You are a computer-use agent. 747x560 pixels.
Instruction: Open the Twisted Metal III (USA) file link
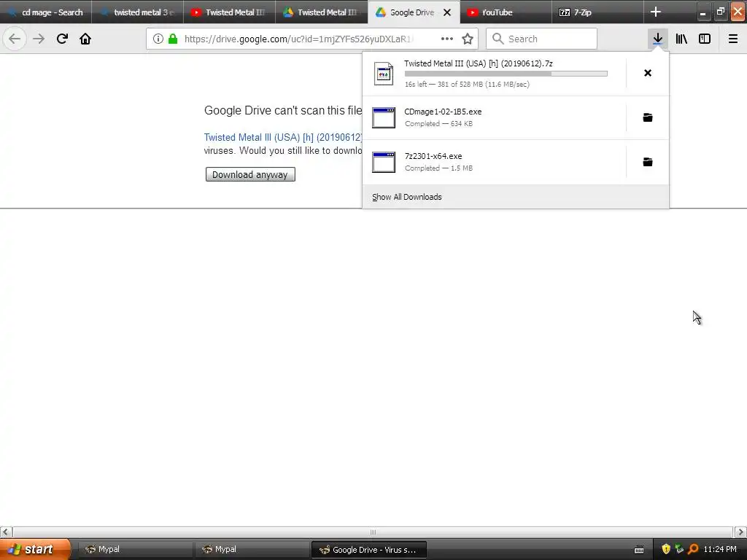coord(283,137)
